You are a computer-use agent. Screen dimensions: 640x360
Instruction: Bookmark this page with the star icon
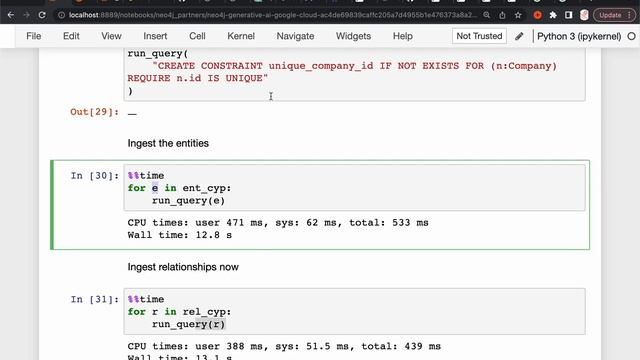pyautogui.click(x=518, y=15)
